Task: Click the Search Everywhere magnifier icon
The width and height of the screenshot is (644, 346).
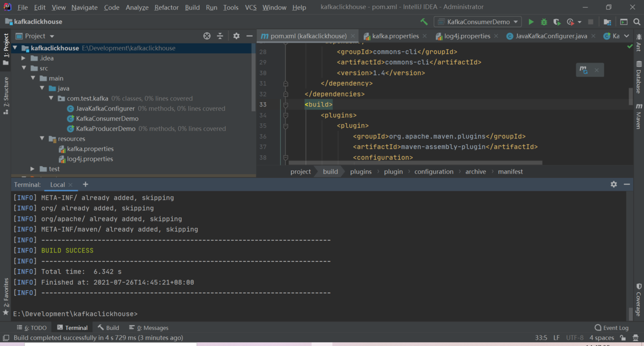Action: coord(636,22)
